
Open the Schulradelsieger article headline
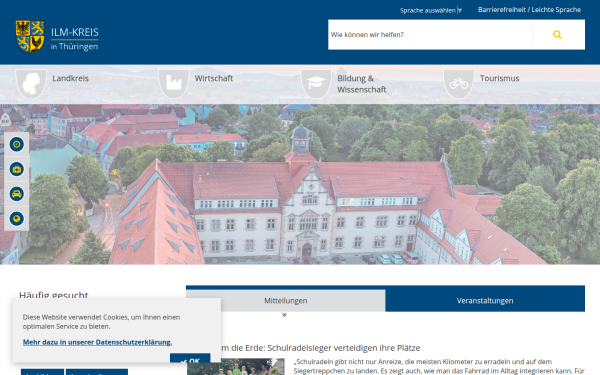coord(321,348)
